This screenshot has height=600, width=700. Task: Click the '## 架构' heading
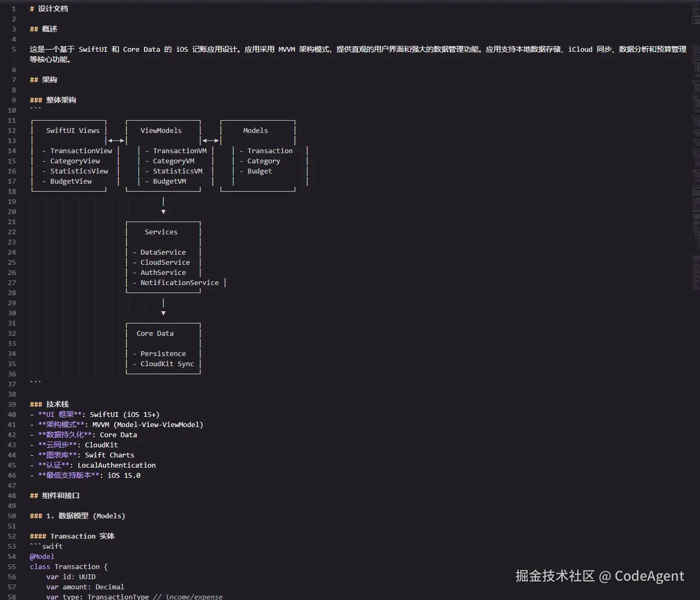pos(43,80)
